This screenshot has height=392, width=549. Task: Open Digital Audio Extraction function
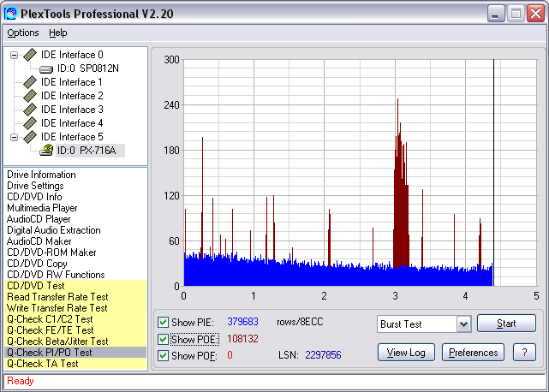click(x=54, y=230)
